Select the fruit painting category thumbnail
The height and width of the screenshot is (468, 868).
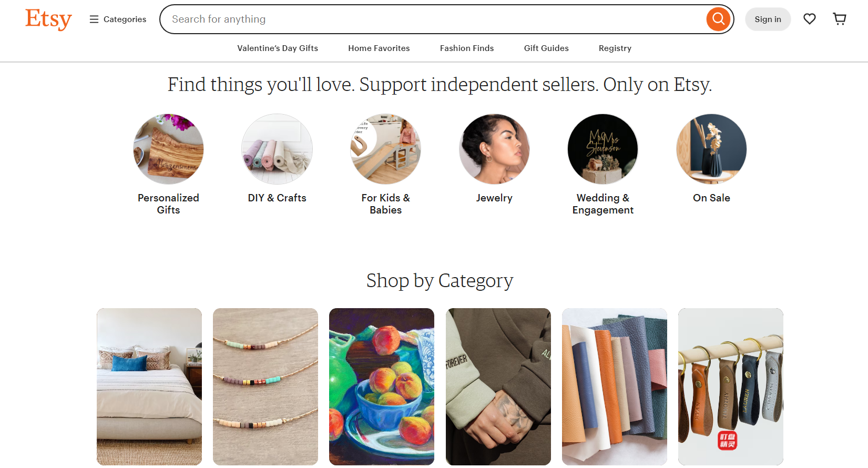[382, 386]
